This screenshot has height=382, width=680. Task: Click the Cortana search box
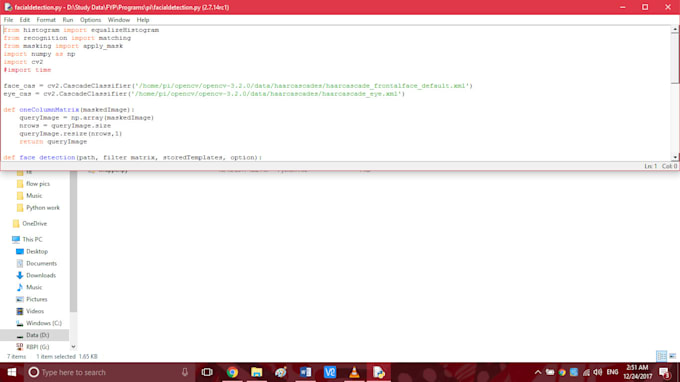click(x=108, y=372)
